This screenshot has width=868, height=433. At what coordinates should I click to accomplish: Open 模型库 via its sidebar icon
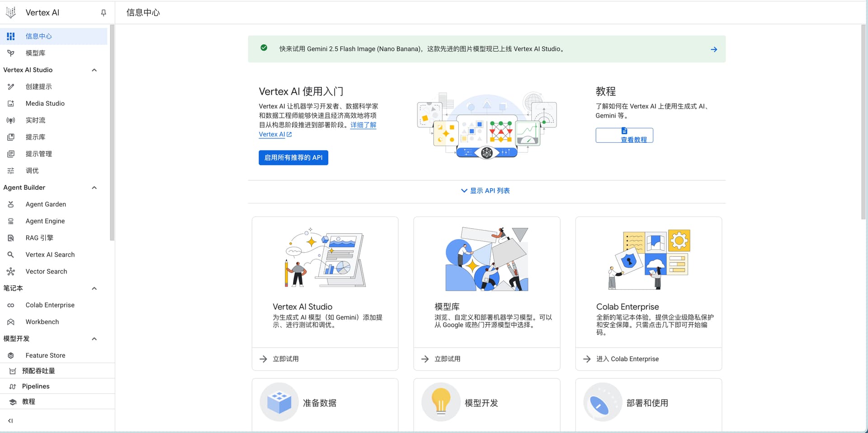point(11,53)
